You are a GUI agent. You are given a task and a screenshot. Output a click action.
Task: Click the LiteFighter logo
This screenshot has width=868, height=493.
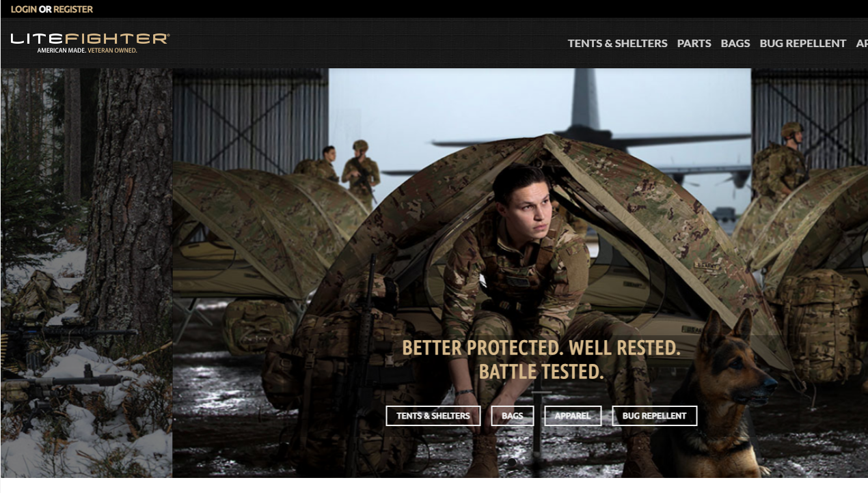click(x=90, y=42)
